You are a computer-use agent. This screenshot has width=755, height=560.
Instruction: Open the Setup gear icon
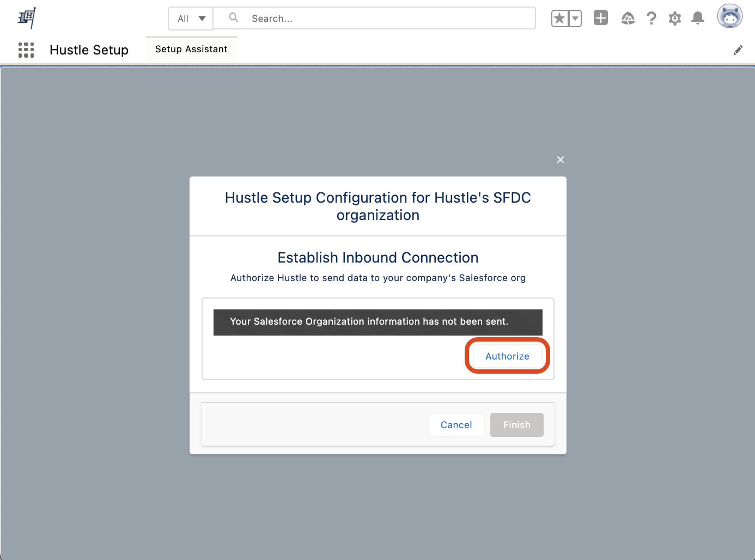coord(675,19)
